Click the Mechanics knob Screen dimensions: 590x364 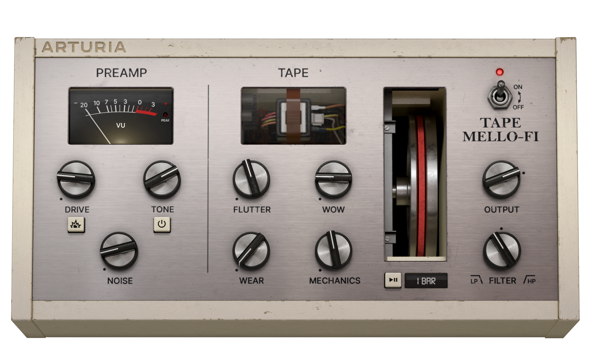[334, 251]
